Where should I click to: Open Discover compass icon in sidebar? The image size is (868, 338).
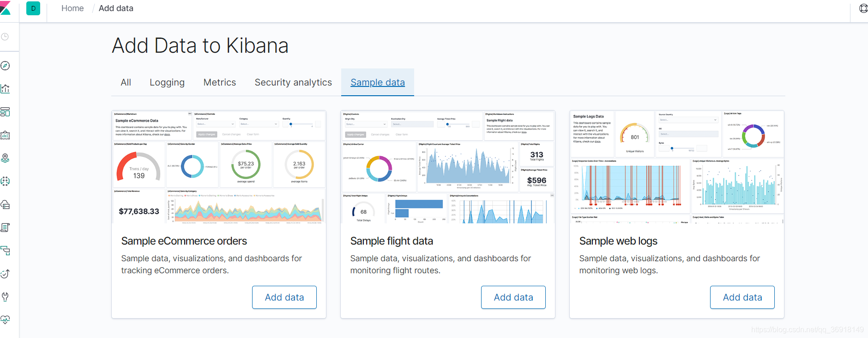point(5,66)
